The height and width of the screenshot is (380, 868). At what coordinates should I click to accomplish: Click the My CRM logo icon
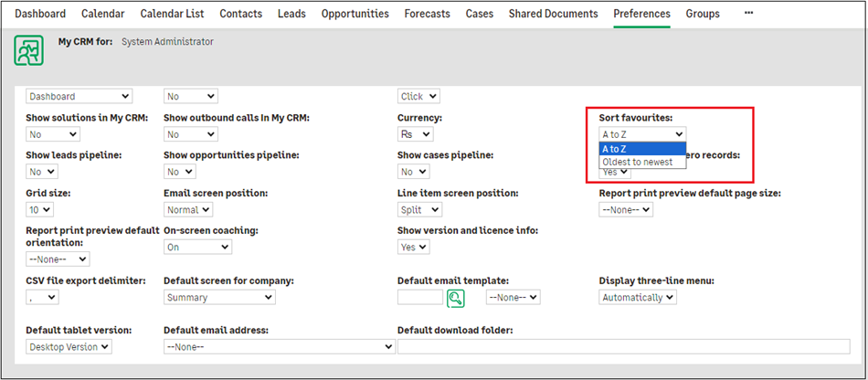coord(29,50)
